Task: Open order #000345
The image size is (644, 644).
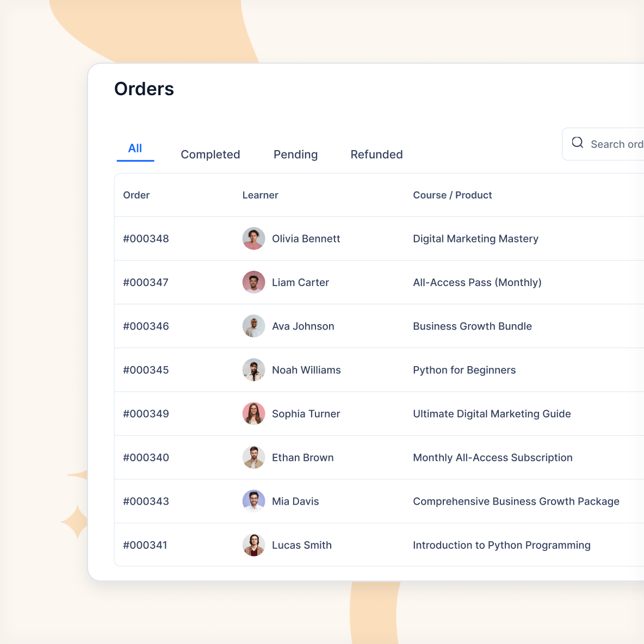Action: pyautogui.click(x=146, y=370)
